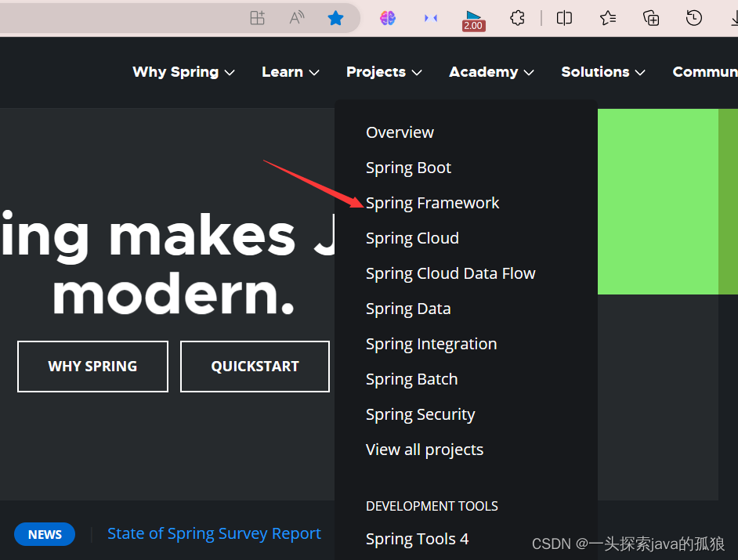
Task: Expand the Solutions menu
Action: click(x=603, y=72)
